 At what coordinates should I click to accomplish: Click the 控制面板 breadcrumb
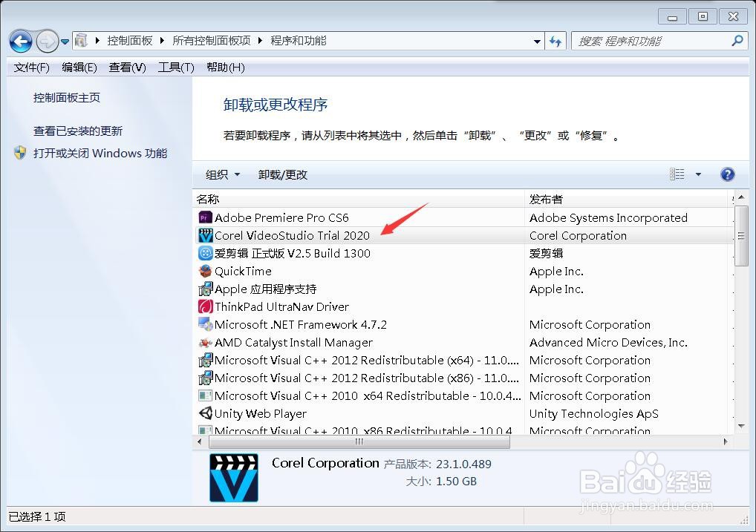(x=130, y=41)
